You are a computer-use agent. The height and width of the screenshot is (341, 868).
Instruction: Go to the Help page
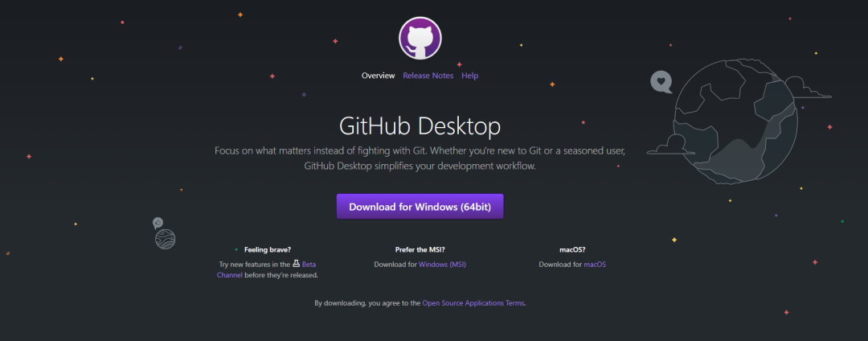(x=469, y=76)
